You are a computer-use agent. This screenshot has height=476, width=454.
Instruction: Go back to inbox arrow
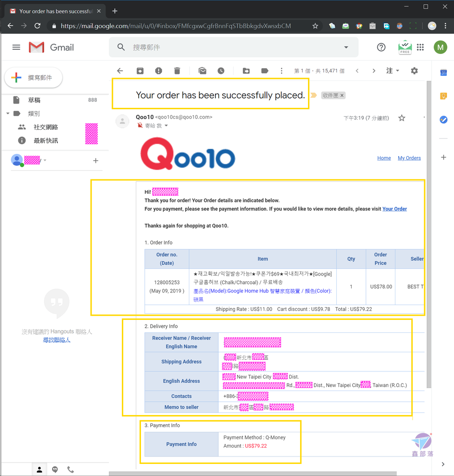pyautogui.click(x=120, y=71)
